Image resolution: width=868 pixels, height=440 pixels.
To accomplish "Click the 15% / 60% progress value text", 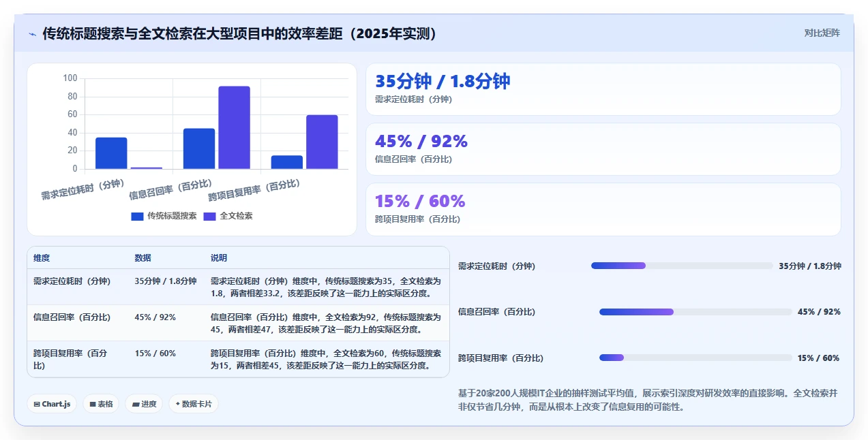I will pos(818,358).
